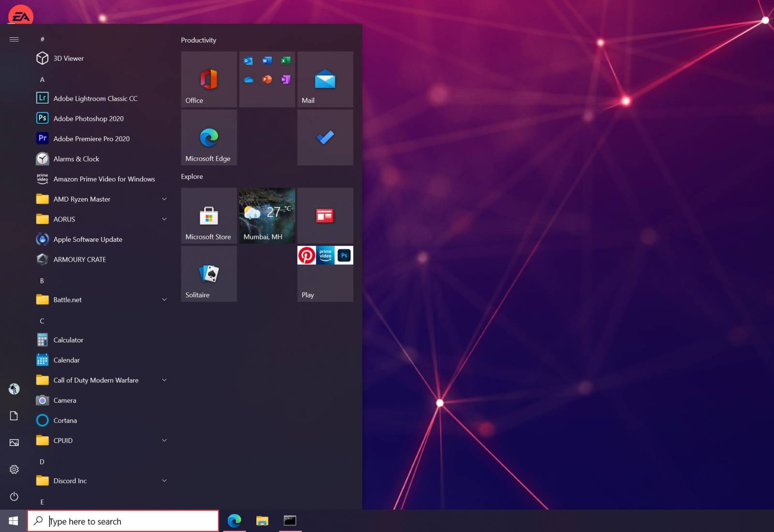
Task: Open the Calendar app
Action: point(102,360)
